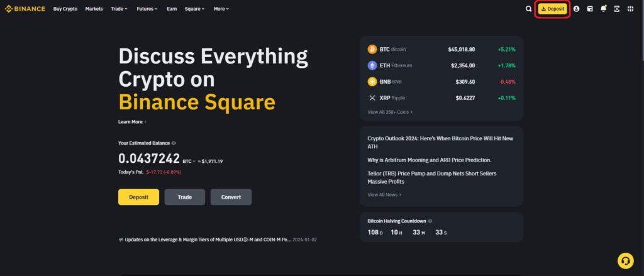Screen dimensions: 644x276
Task: Click the ETH price $2,354.00
Action: click(463, 65)
